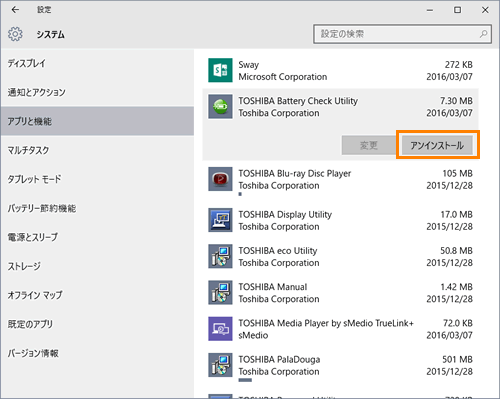Screen dimensions: 500x399
Task: Select アプリと機能 in sidebar
Action: (x=97, y=121)
